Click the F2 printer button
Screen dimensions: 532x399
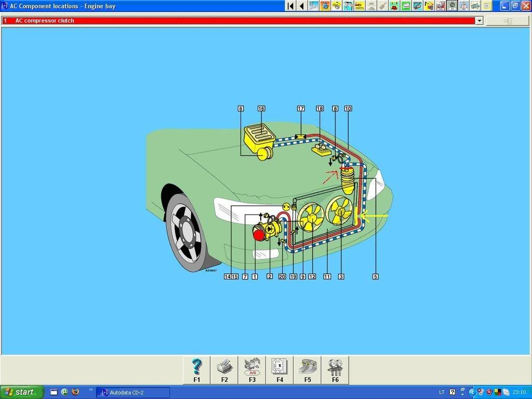click(224, 369)
